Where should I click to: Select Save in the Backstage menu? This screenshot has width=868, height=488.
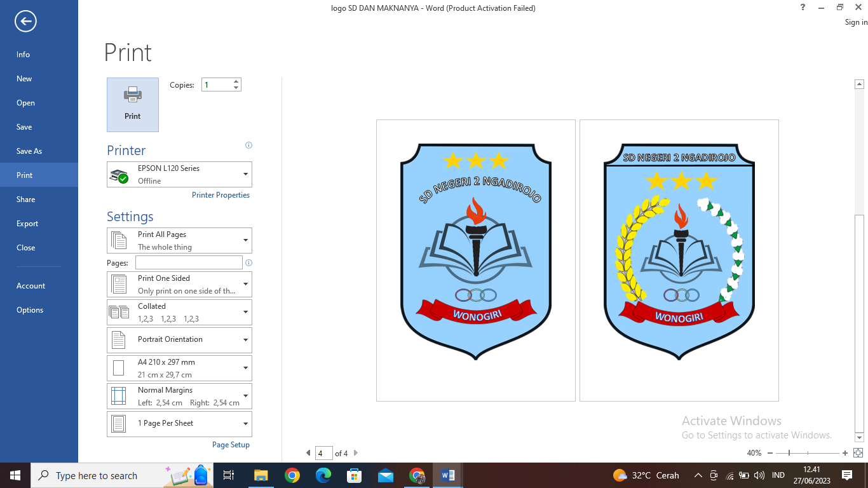click(39, 127)
